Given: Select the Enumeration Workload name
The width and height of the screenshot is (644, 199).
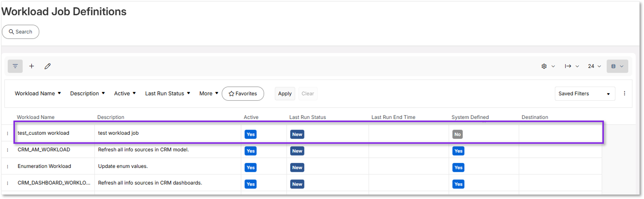Looking at the screenshot, I should pyautogui.click(x=44, y=166).
